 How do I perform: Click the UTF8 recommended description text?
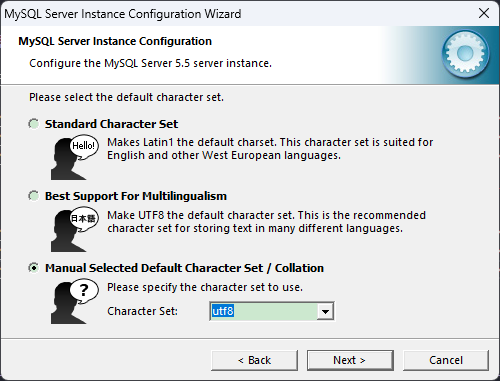[266, 222]
